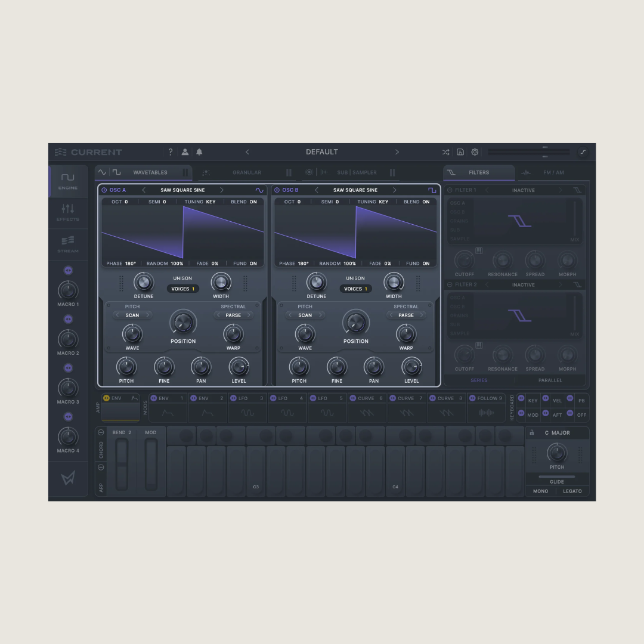Click the OSC A sine waveform icon

coord(259,190)
